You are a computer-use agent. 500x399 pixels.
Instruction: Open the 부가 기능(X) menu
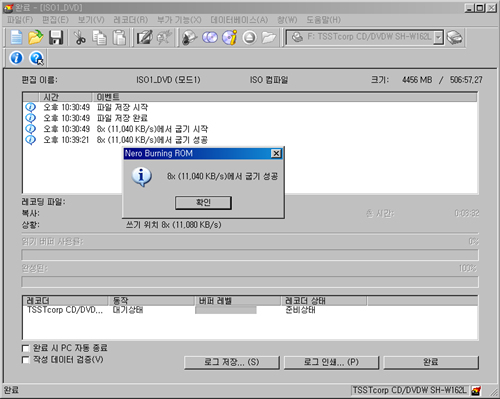point(179,20)
